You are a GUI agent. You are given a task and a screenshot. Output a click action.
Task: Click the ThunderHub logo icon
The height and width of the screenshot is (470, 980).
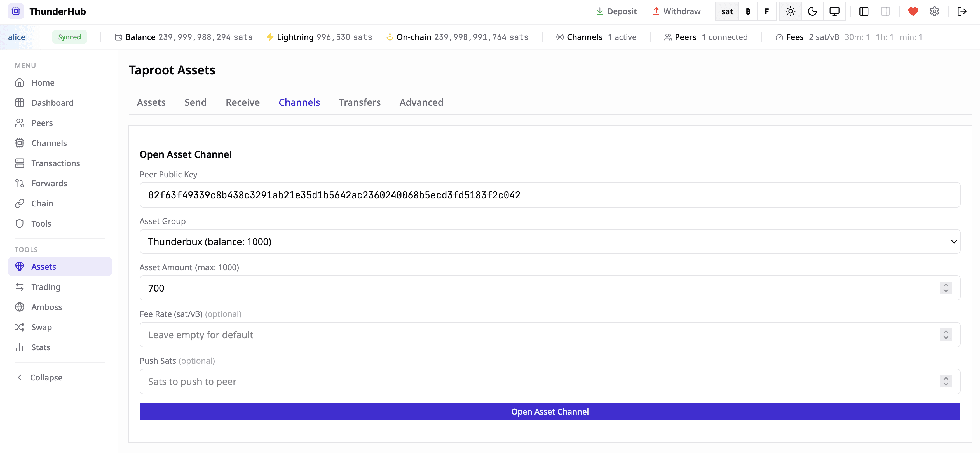[x=16, y=11]
